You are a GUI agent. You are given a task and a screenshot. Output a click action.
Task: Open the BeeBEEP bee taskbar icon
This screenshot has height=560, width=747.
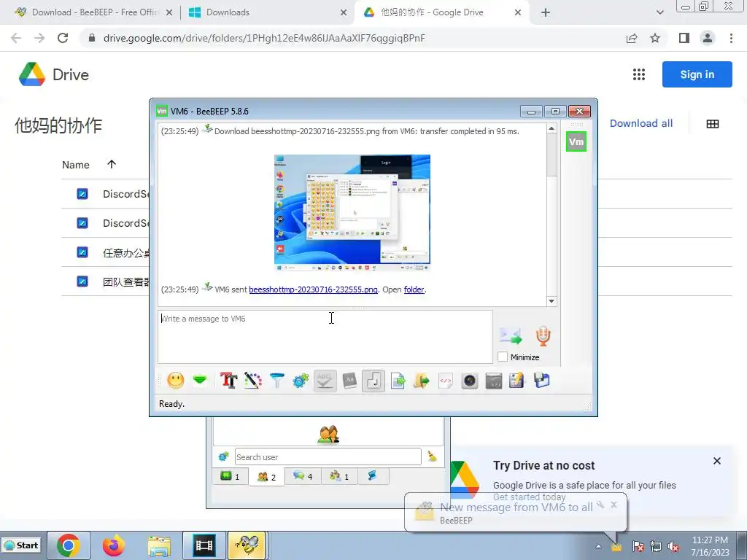247,545
